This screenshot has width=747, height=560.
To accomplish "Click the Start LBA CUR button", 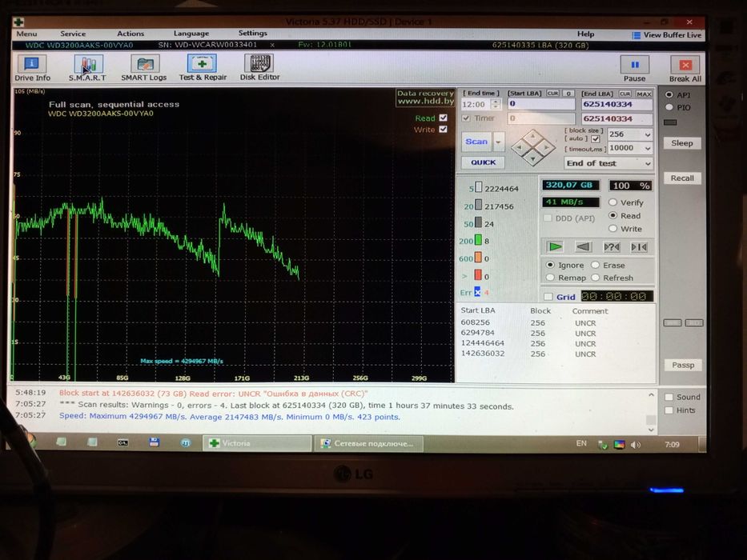I will pos(552,94).
